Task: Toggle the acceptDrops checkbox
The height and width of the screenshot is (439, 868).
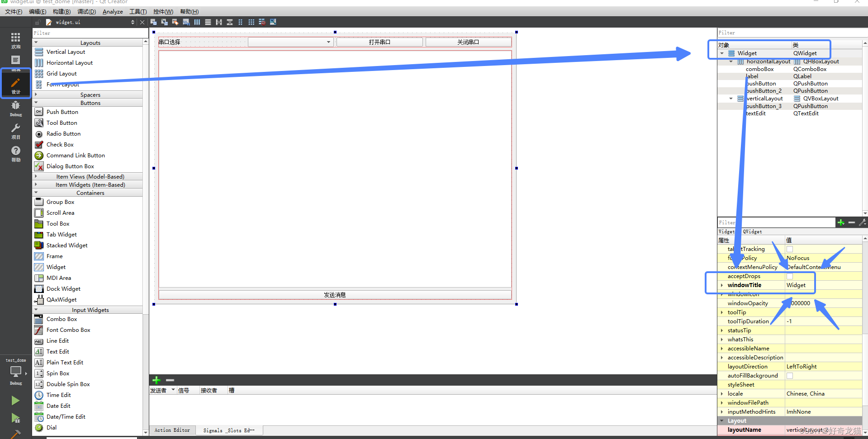Action: point(790,276)
